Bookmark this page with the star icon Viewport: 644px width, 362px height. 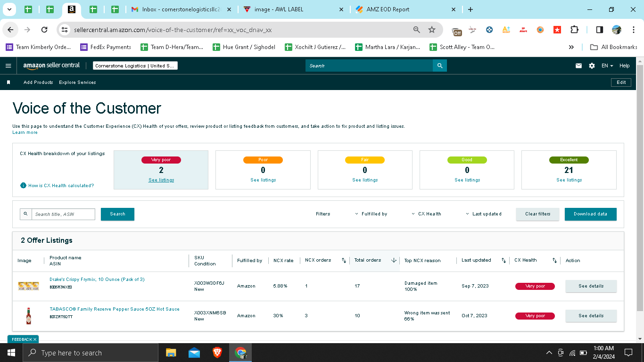pyautogui.click(x=432, y=30)
